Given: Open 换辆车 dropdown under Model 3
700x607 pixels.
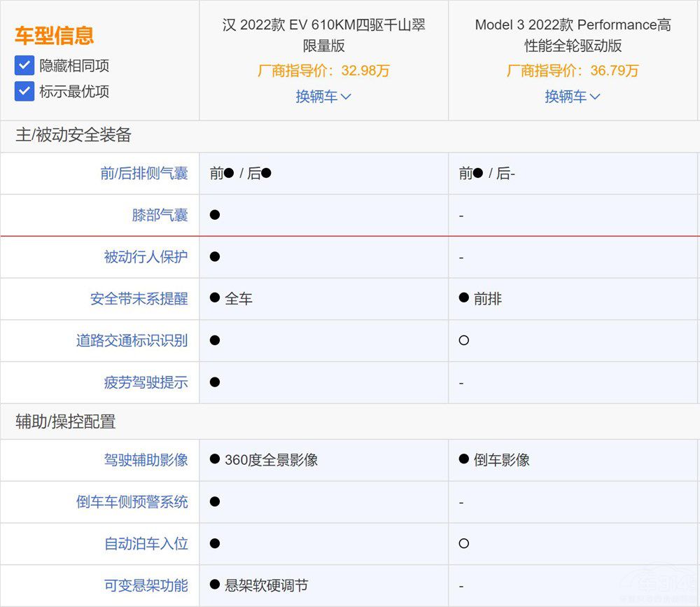Looking at the screenshot, I should click(x=572, y=97).
